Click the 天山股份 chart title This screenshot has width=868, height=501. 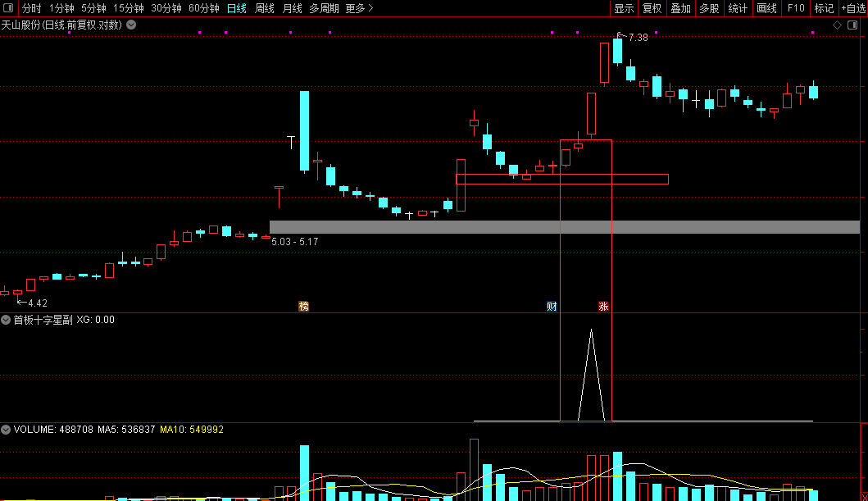tap(61, 25)
